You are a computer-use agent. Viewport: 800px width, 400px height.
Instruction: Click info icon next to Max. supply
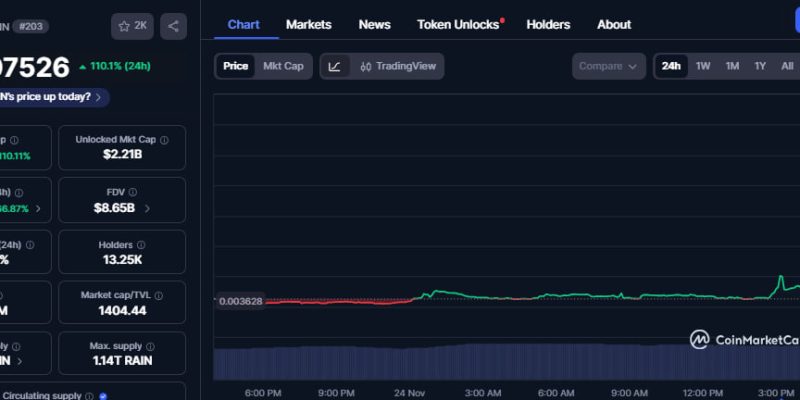click(155, 346)
